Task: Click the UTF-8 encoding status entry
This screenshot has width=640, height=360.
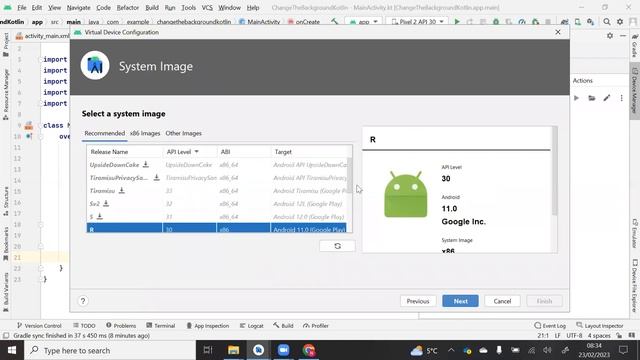Action: [574, 336]
